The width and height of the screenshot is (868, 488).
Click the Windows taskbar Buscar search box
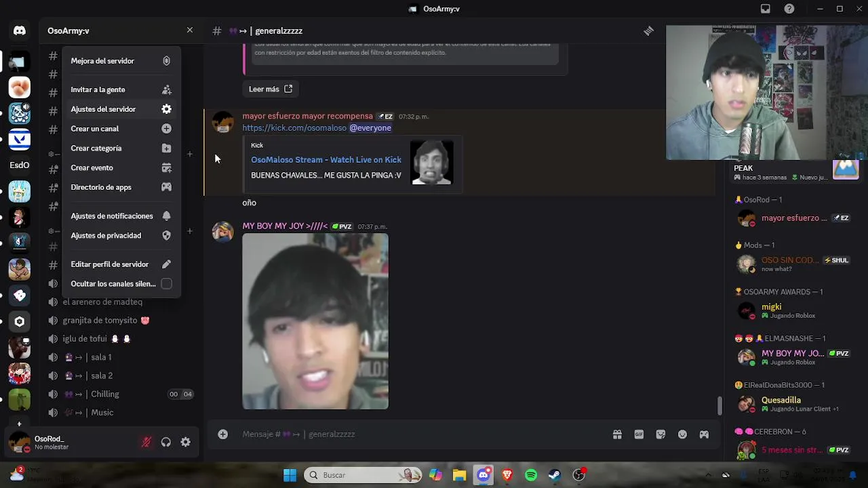(x=363, y=475)
